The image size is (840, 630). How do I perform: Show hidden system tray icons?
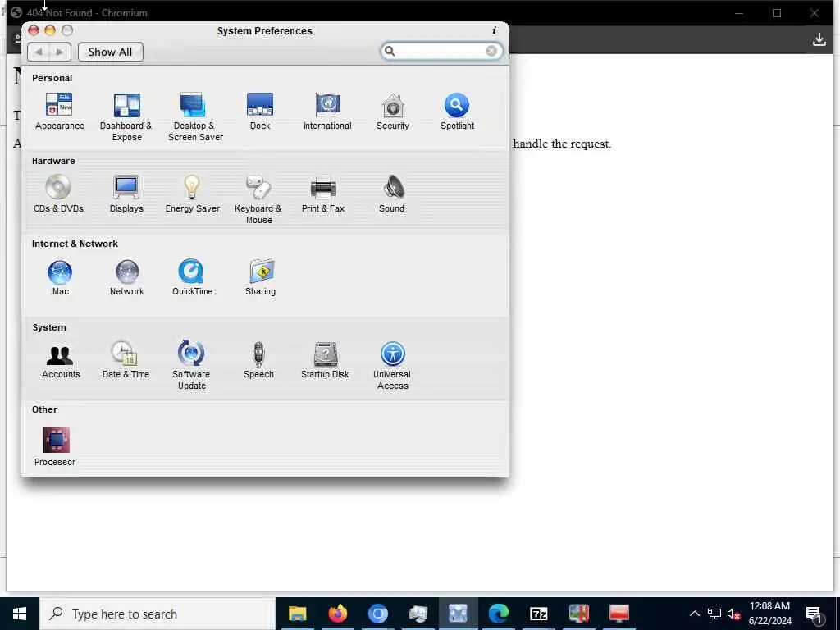694,614
